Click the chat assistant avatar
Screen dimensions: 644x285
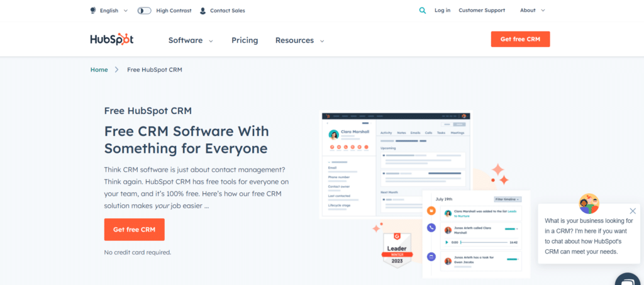tap(589, 204)
